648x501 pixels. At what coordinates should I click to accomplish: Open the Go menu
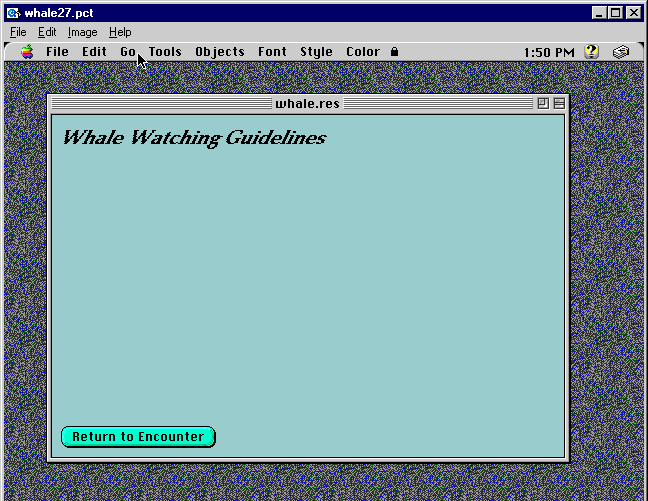[128, 52]
